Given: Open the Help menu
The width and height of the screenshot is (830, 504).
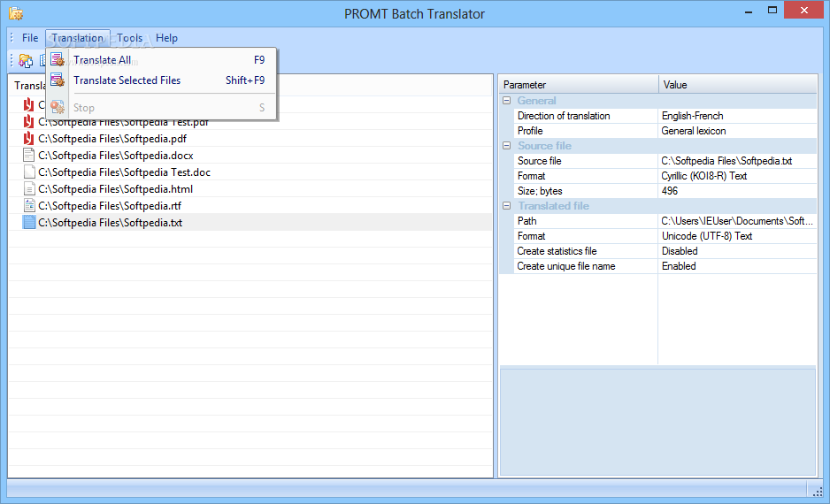Looking at the screenshot, I should coord(166,38).
